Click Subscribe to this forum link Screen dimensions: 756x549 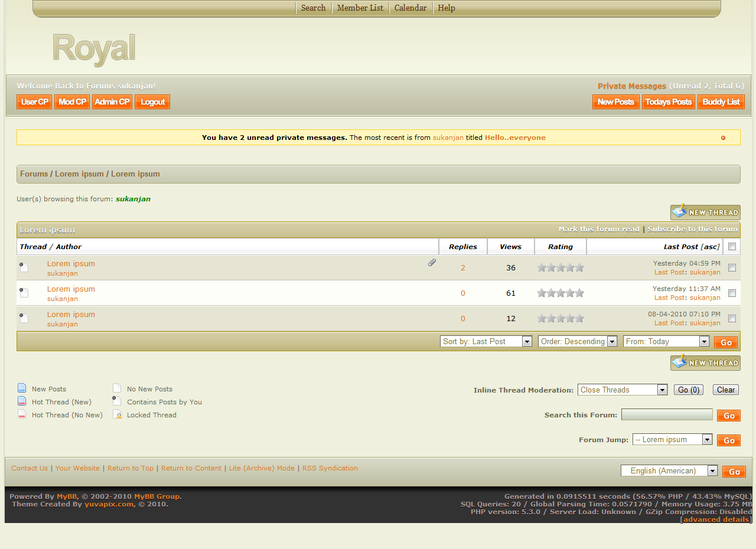pos(692,229)
